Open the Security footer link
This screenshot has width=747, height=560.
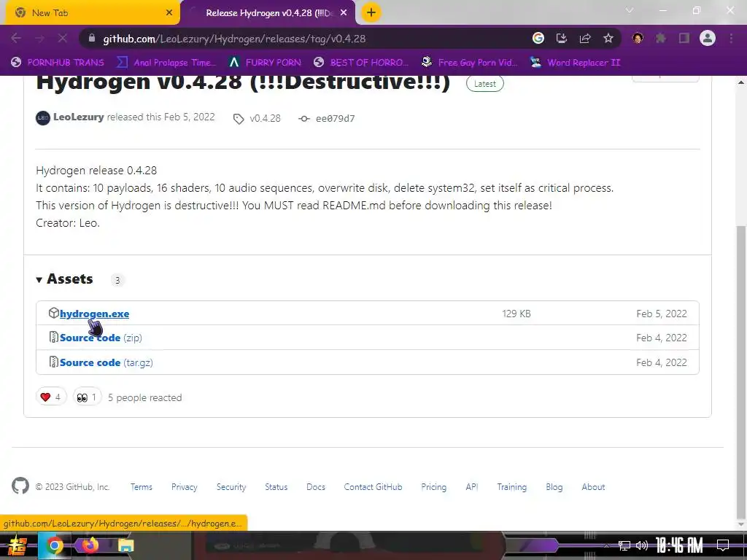231,486
